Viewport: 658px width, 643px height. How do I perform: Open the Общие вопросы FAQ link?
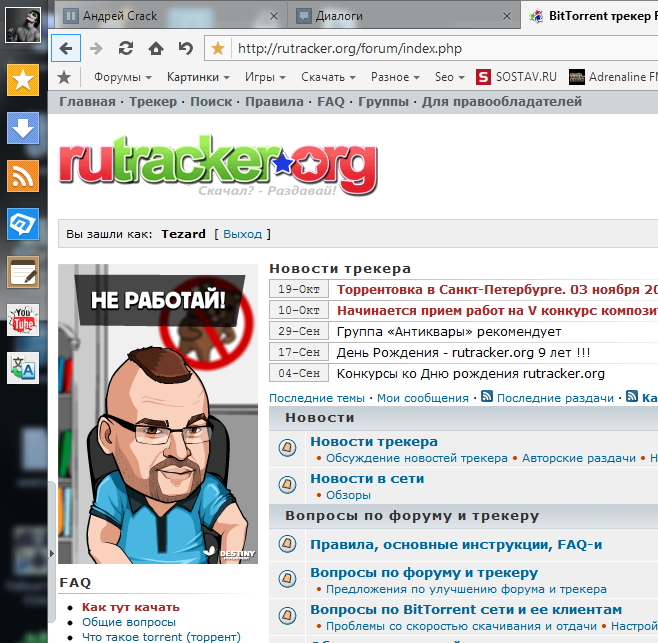pos(129,622)
